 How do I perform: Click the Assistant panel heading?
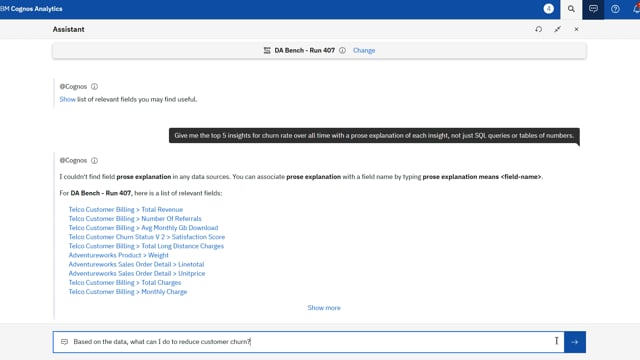pyautogui.click(x=69, y=29)
